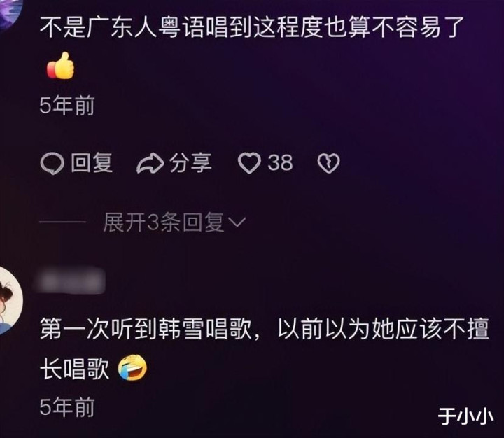Click the share arrow icon
This screenshot has height=438, width=504.
click(150, 163)
